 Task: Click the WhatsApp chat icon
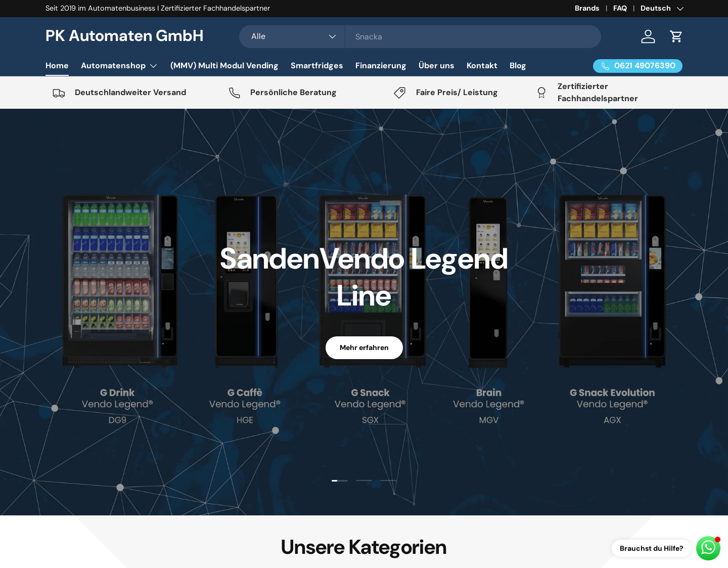(708, 548)
